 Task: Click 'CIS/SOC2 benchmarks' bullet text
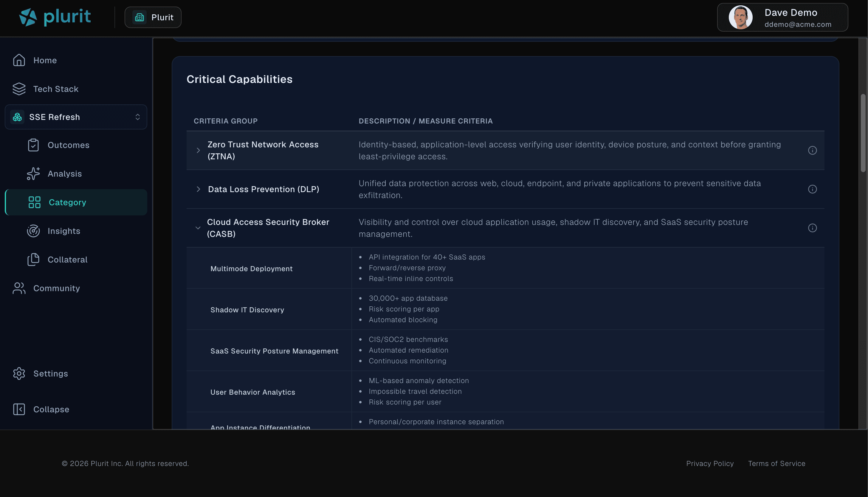[x=408, y=340]
